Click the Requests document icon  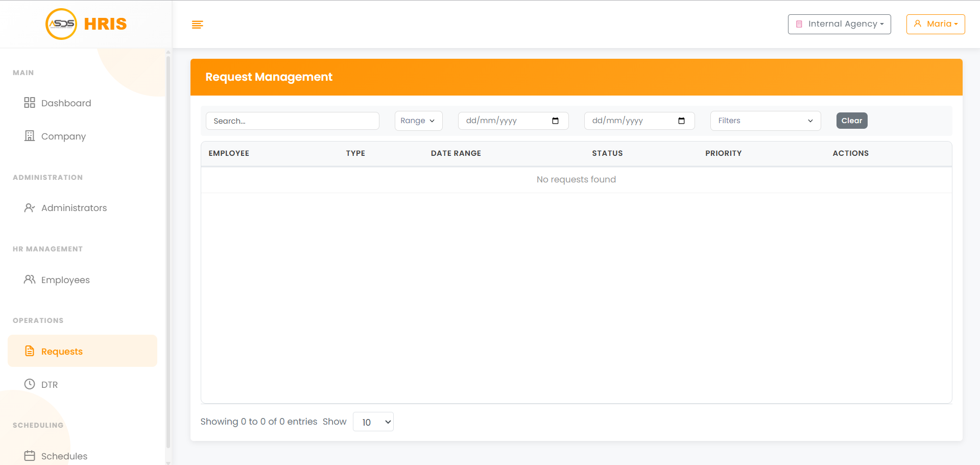pyautogui.click(x=30, y=351)
